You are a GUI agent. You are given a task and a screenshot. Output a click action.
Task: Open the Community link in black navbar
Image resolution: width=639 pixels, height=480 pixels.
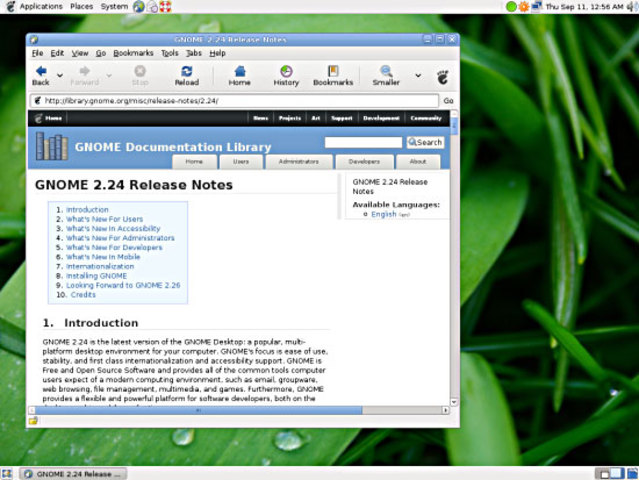click(426, 118)
